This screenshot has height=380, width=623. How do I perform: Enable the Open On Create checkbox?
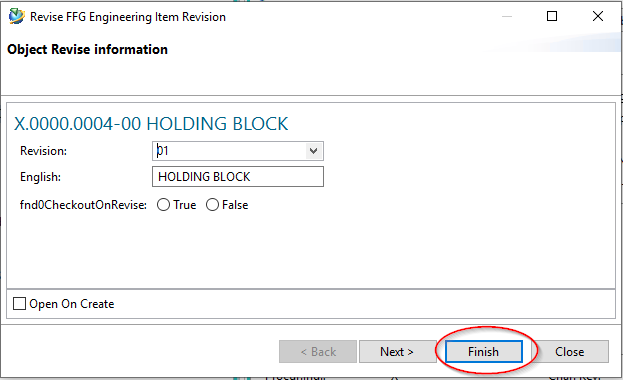pos(19,304)
